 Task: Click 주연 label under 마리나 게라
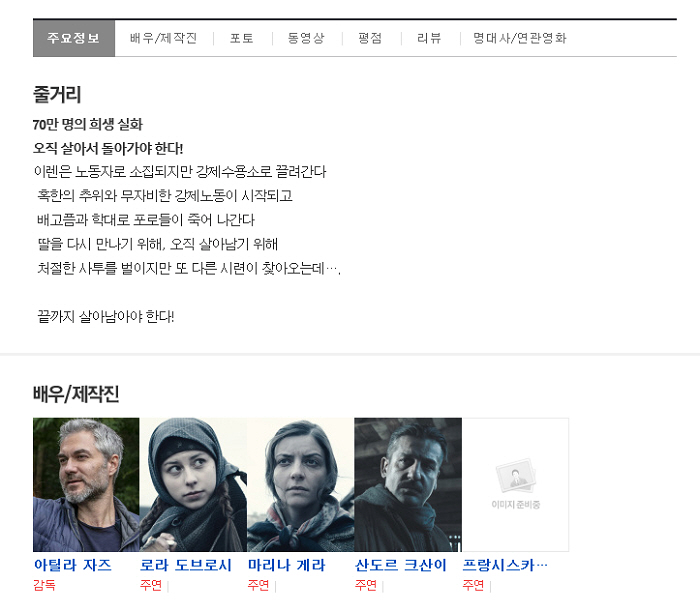258,585
